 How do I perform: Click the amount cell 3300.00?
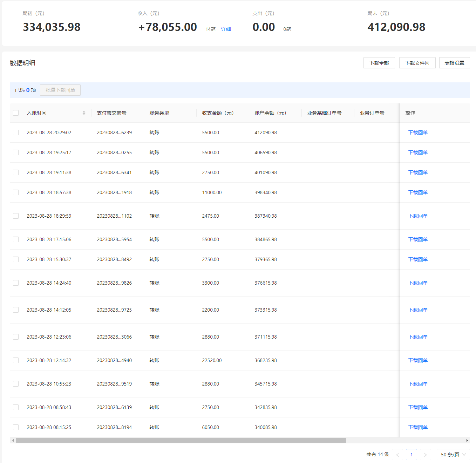[210, 283]
